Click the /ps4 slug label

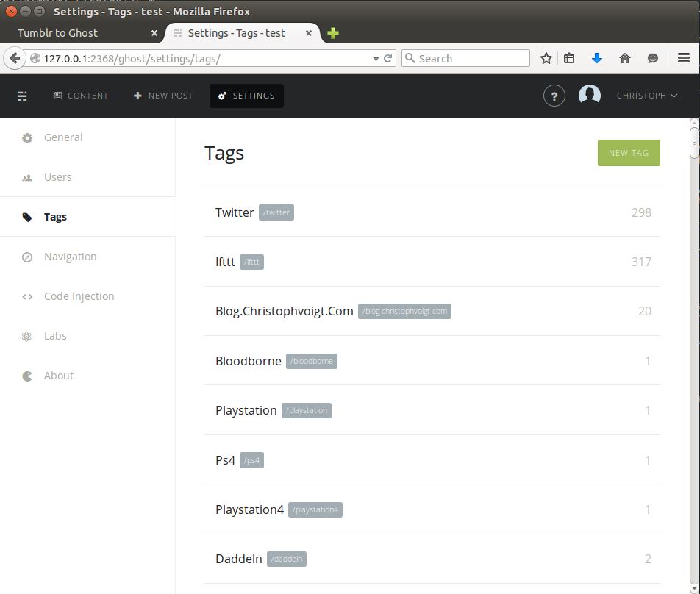tap(251, 460)
